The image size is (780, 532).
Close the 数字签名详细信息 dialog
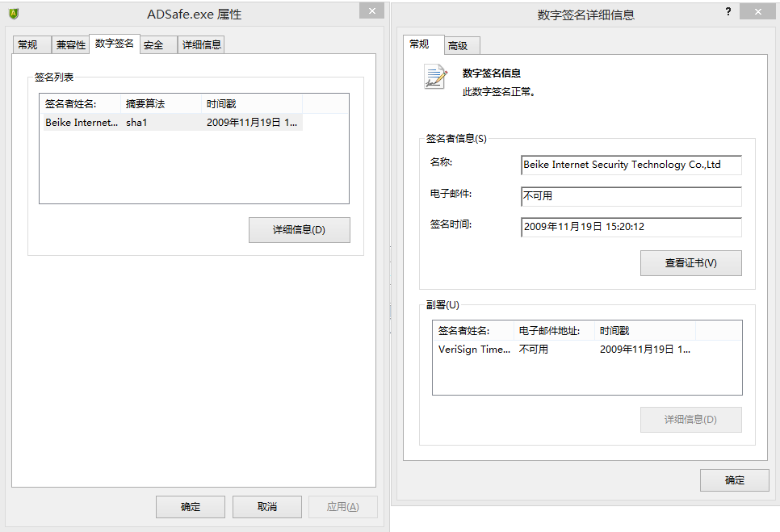click(757, 11)
